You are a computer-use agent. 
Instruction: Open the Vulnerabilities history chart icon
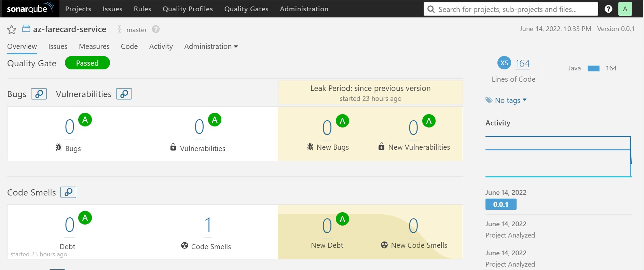coord(124,94)
